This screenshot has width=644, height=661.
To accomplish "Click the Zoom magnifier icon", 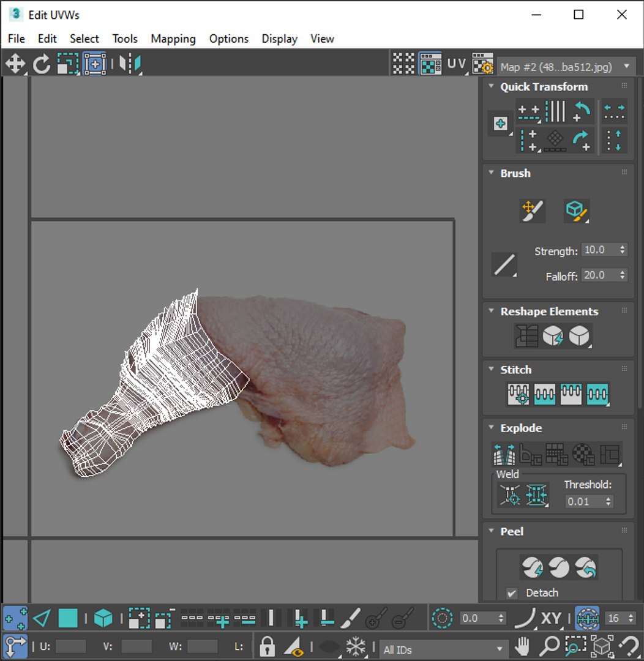I will 550,646.
